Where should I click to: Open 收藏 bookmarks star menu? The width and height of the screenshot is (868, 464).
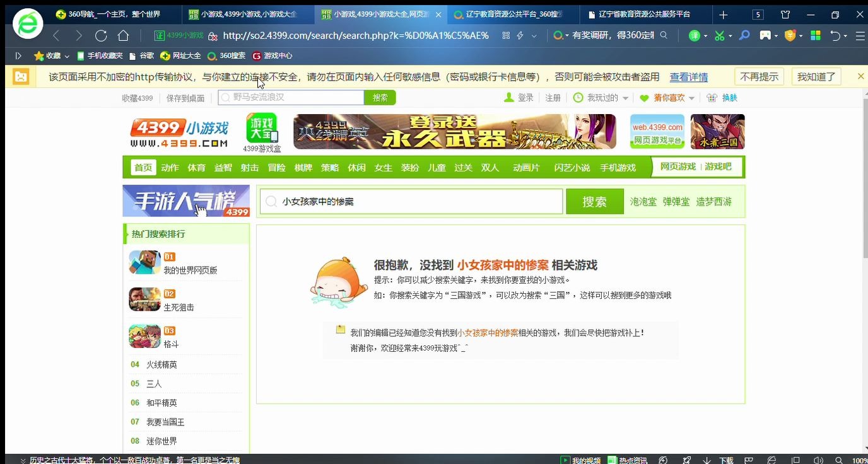click(50, 55)
